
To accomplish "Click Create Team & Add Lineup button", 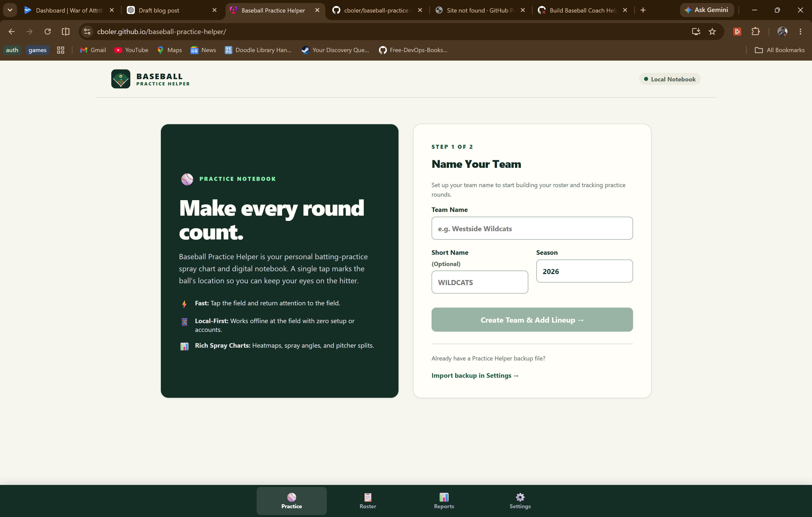I will tap(532, 320).
